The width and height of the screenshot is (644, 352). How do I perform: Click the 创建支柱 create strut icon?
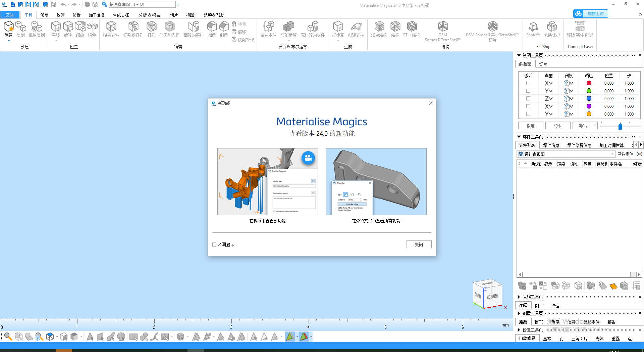click(x=356, y=26)
